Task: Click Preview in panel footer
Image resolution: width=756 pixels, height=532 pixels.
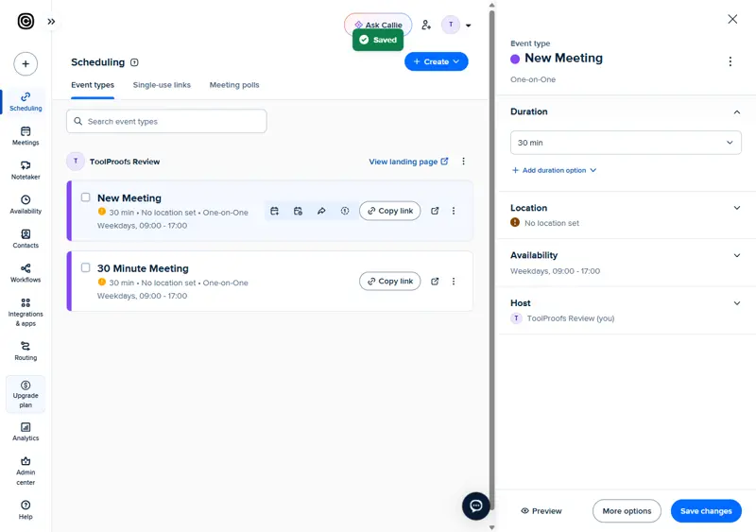Action: pyautogui.click(x=541, y=511)
